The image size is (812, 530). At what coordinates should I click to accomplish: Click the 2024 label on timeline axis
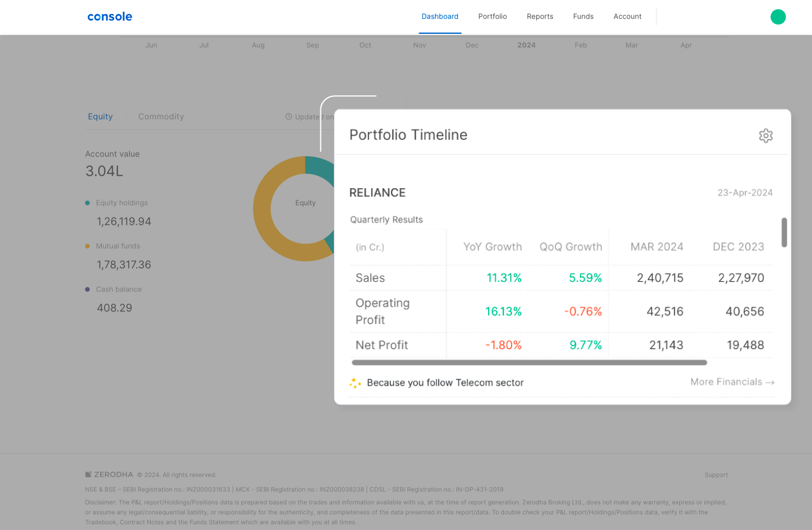tap(526, 45)
